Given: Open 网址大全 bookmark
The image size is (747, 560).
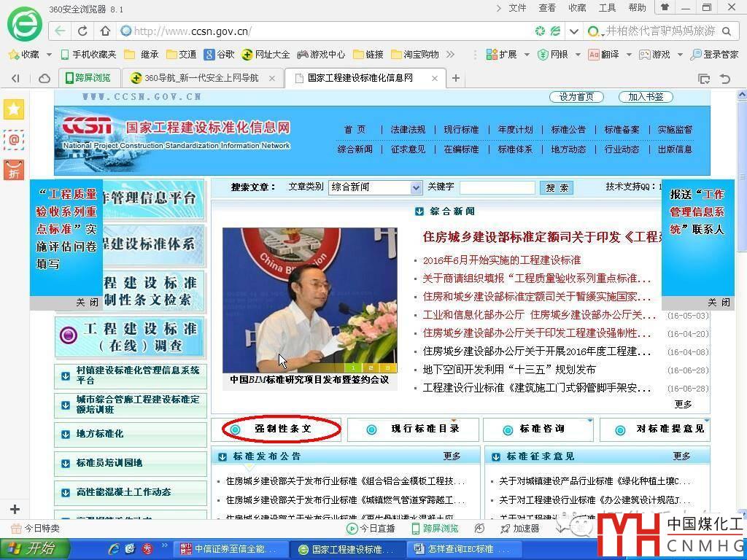Looking at the screenshot, I should tap(266, 54).
